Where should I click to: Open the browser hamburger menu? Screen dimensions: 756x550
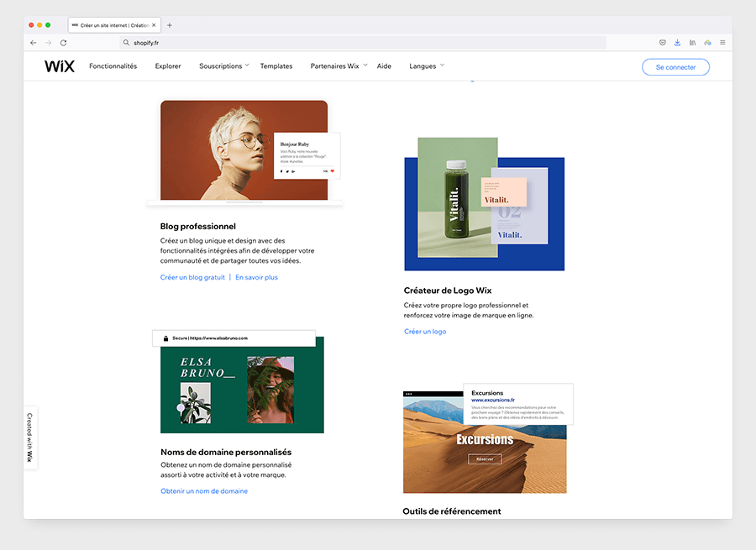tap(722, 43)
